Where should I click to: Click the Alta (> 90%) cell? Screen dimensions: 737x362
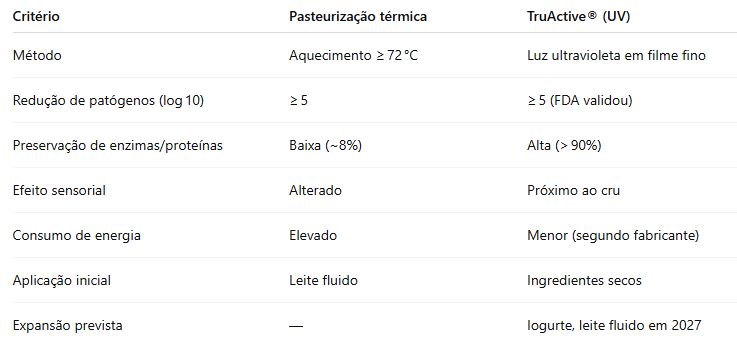[564, 146]
